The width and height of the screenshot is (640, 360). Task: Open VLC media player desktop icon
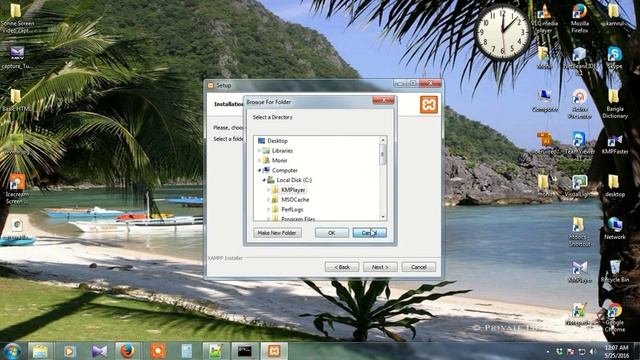click(544, 19)
